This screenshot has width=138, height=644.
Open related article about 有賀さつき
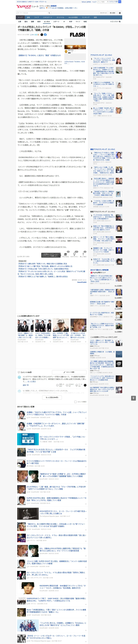point(42,264)
